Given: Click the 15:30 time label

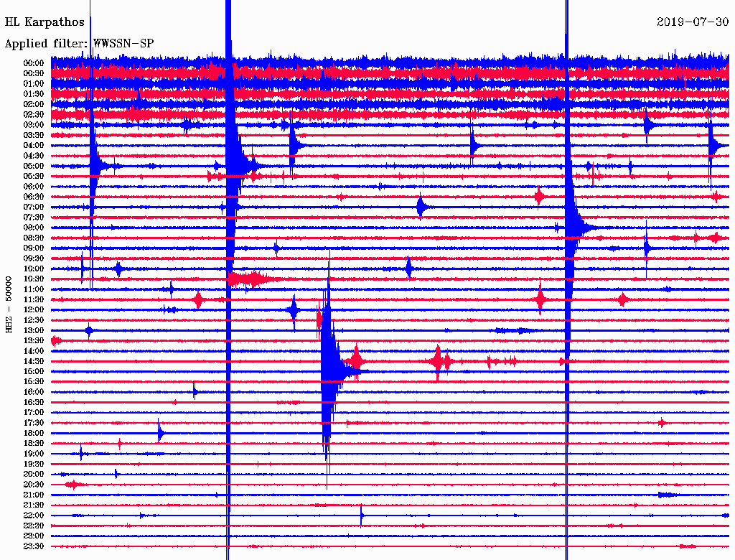Looking at the screenshot, I should [34, 382].
